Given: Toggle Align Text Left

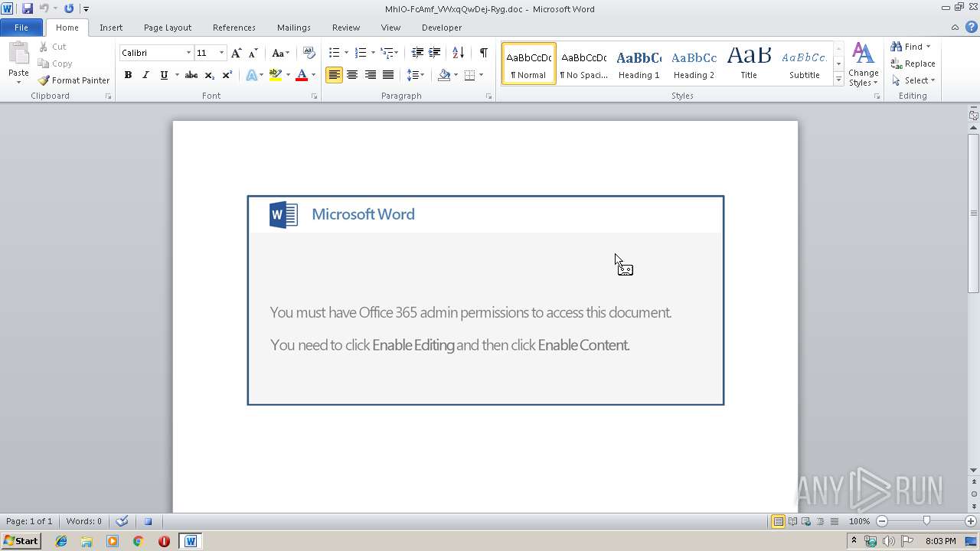Looking at the screenshot, I should tap(334, 75).
